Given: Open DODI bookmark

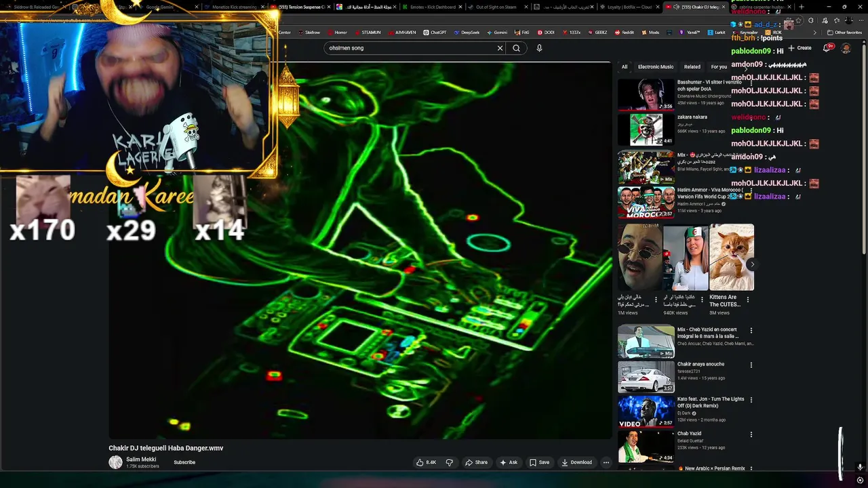Looking at the screenshot, I should 546,33.
